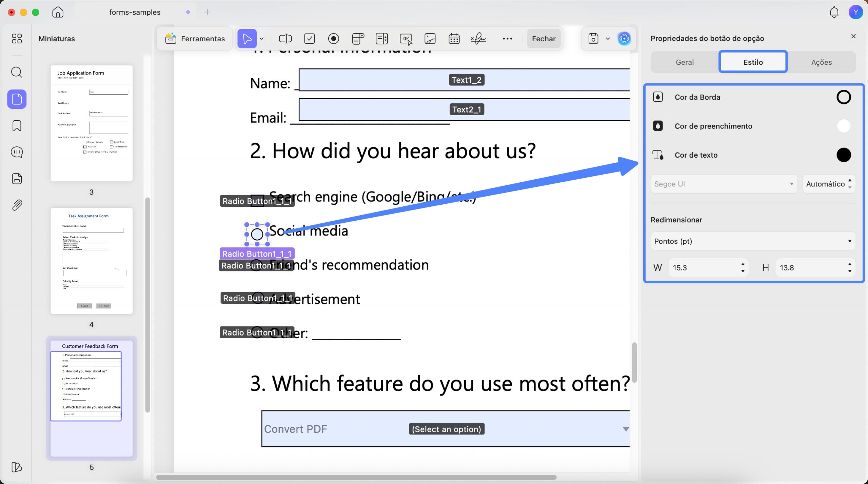Switch to the Geral tab
Screen dimensions: 868x484
685,62
